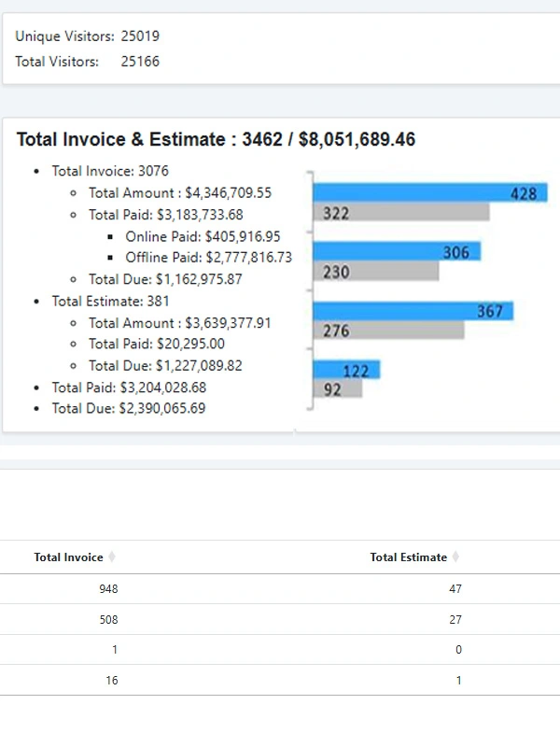Select the table cell showing 948 invoices

pos(108,589)
